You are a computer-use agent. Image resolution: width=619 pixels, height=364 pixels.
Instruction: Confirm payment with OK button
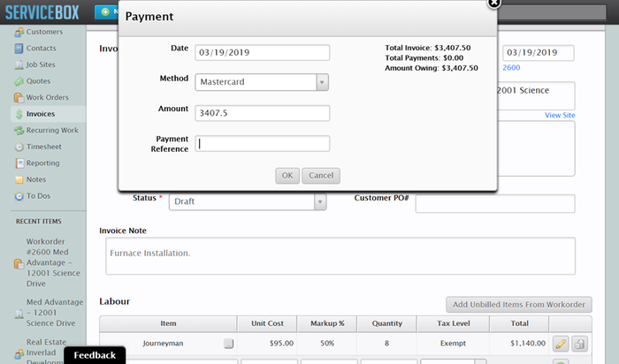tap(287, 176)
